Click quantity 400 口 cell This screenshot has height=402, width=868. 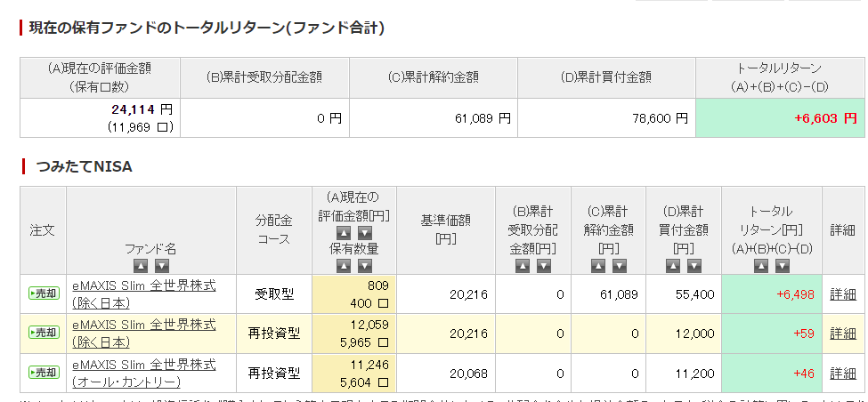tap(371, 303)
